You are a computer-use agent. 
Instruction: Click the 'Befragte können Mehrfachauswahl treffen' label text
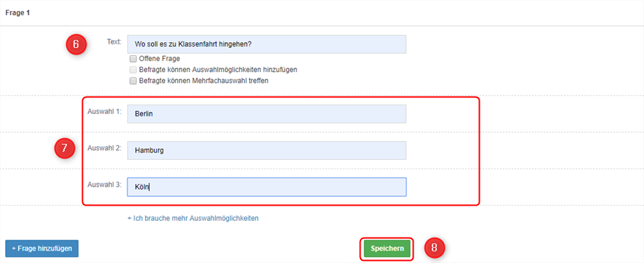(204, 81)
